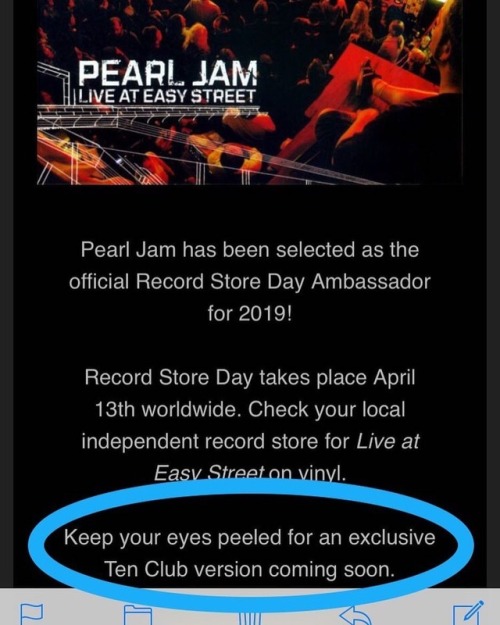Move message using the folder icon
The image size is (500, 625).
138,615
